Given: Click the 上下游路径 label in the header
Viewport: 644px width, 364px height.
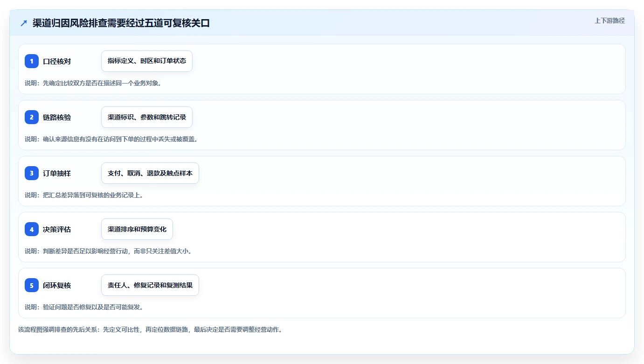Looking at the screenshot, I should [x=609, y=21].
